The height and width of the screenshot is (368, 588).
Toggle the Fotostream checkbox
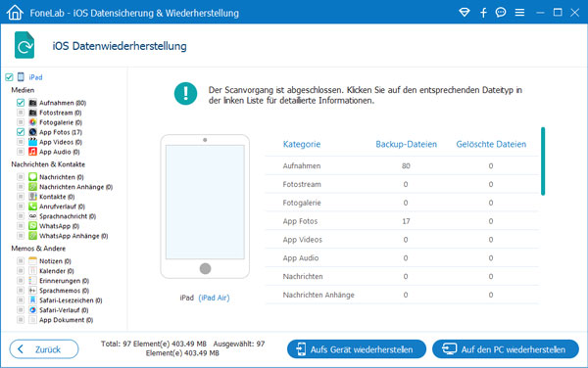21,113
